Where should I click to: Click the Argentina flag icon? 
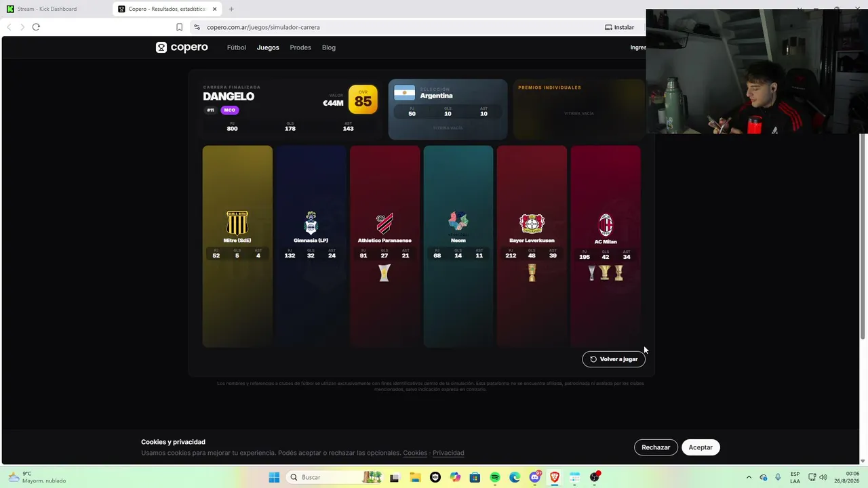coord(405,93)
